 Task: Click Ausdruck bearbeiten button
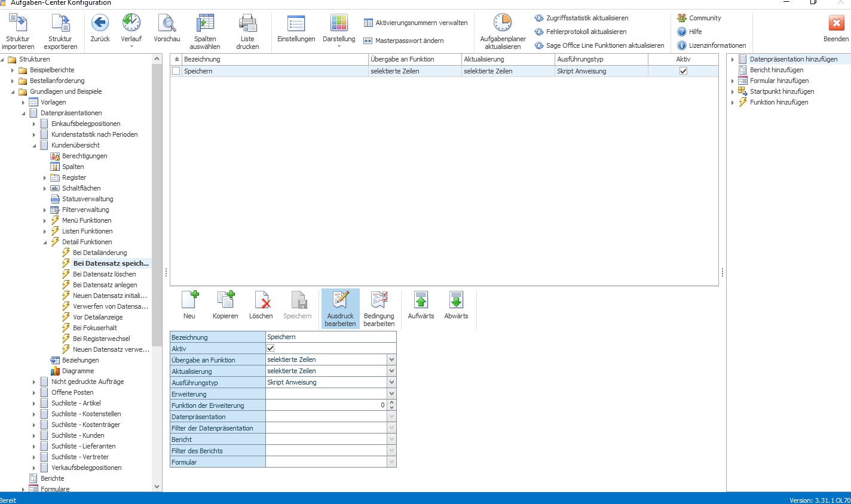(340, 309)
